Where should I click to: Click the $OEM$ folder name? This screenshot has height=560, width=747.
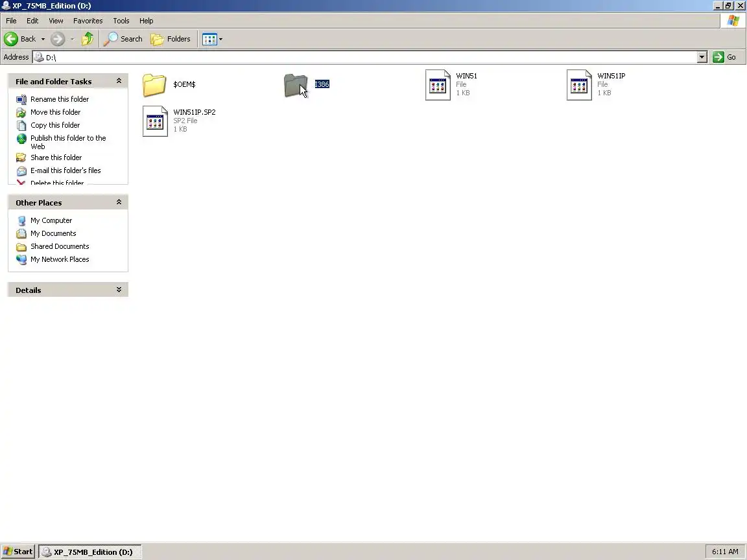pyautogui.click(x=184, y=84)
